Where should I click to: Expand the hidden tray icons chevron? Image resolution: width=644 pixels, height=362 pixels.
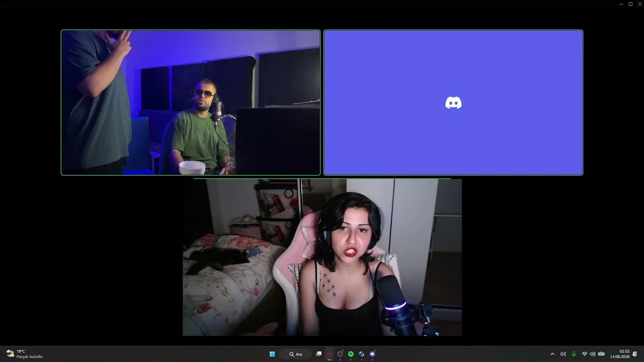click(x=552, y=354)
